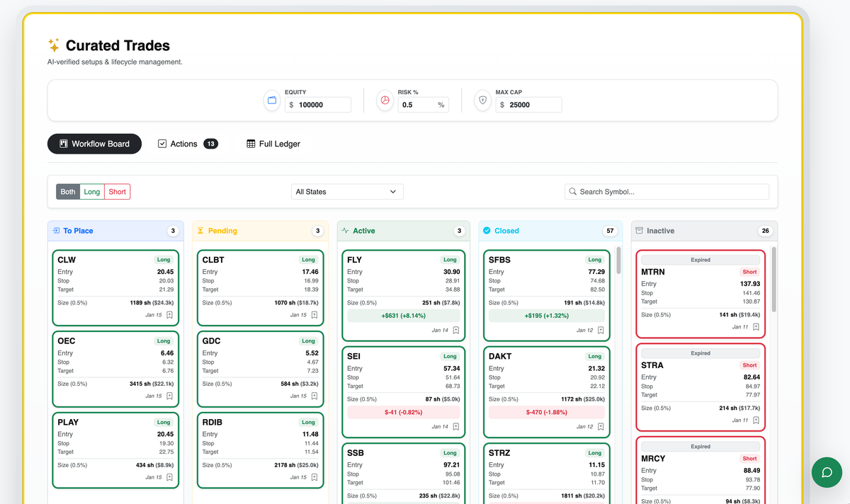Click the wallet icon beside the Equity field

pos(271,101)
